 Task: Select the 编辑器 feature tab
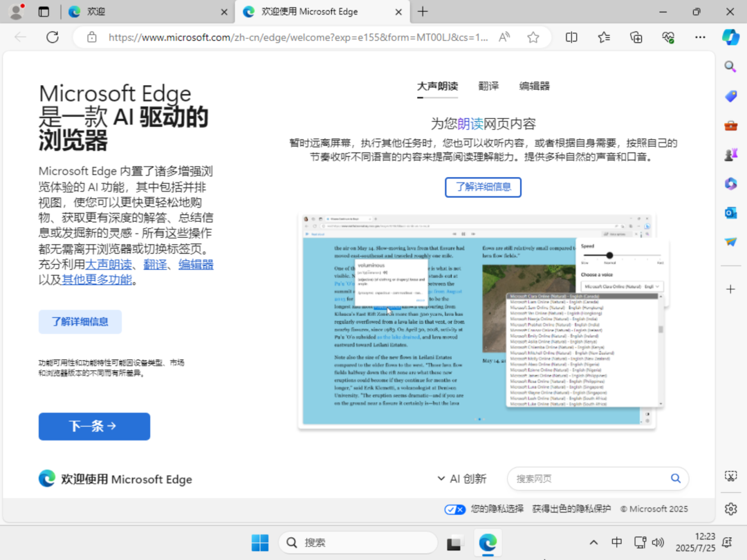tap(534, 86)
